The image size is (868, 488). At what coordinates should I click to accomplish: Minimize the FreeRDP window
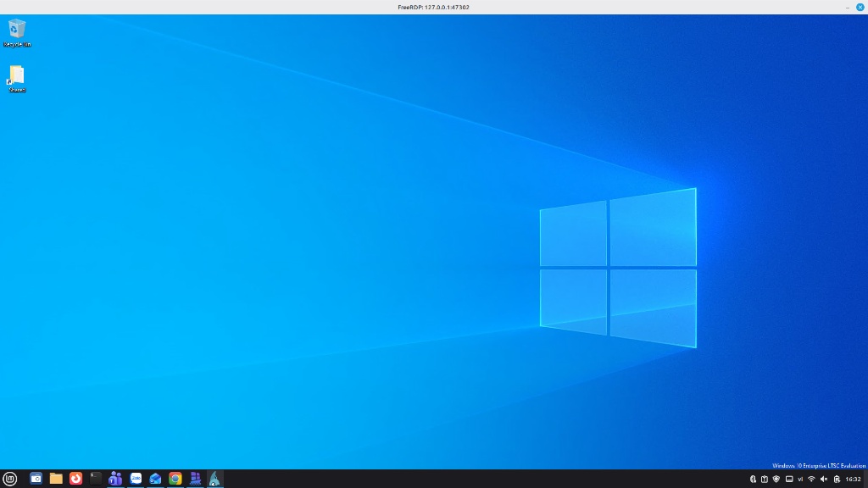tap(848, 7)
